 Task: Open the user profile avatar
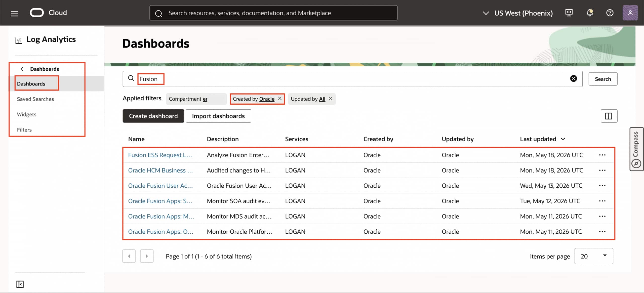coord(630,13)
